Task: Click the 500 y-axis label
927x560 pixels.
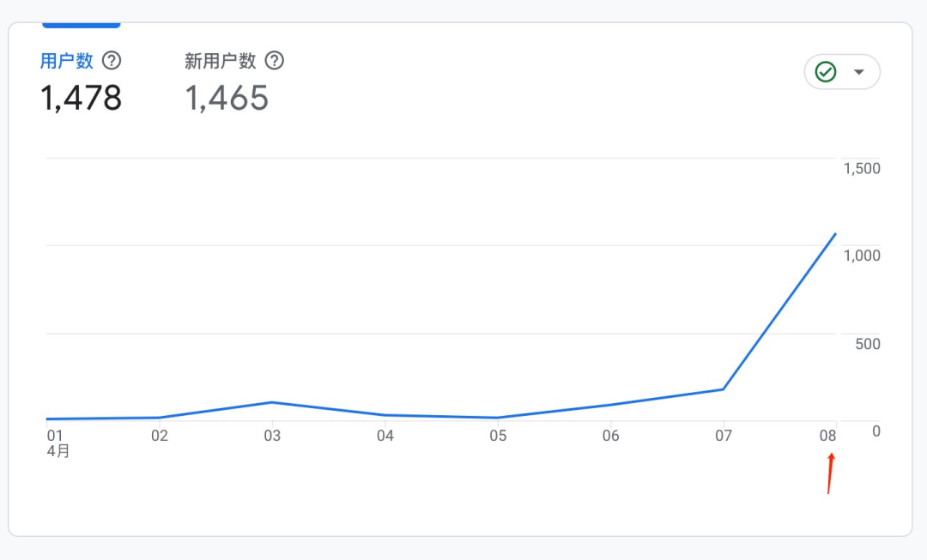Action: [868, 344]
